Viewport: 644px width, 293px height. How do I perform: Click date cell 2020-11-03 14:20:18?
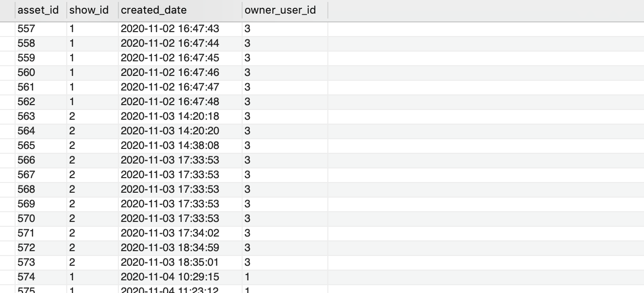pos(170,116)
